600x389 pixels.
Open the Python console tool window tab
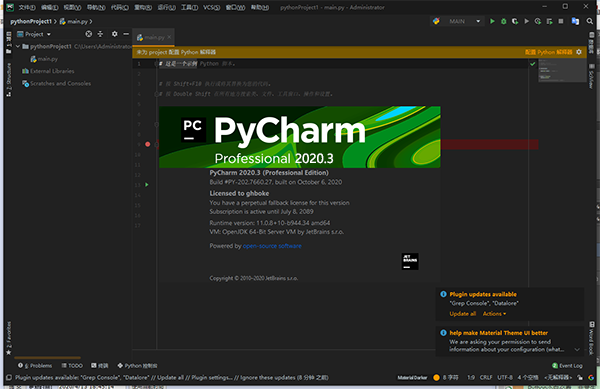click(x=137, y=366)
